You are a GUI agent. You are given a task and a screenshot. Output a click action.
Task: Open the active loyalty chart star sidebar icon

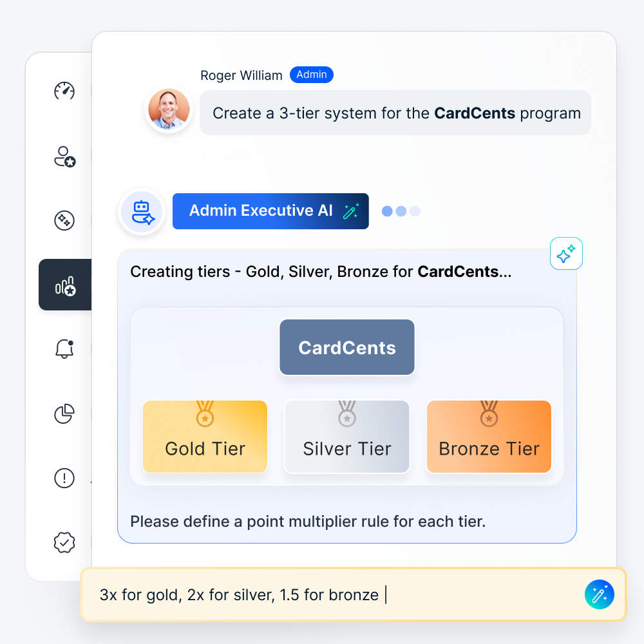click(65, 285)
